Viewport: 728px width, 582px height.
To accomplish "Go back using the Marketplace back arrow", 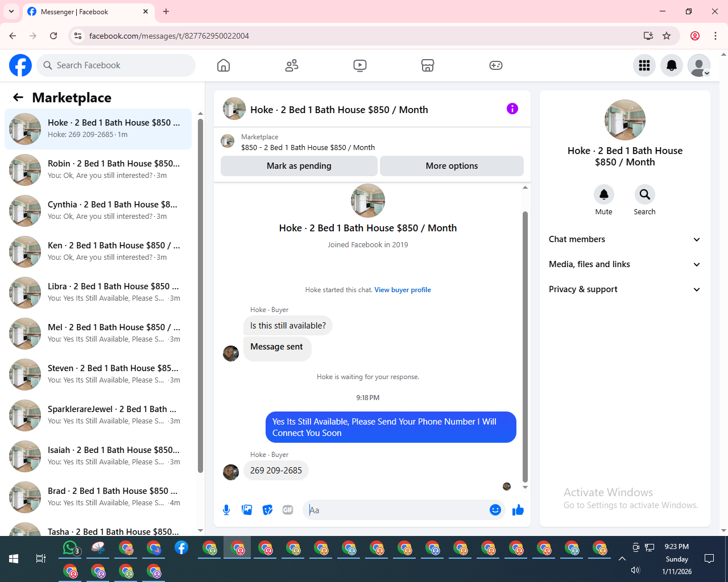I will click(18, 97).
